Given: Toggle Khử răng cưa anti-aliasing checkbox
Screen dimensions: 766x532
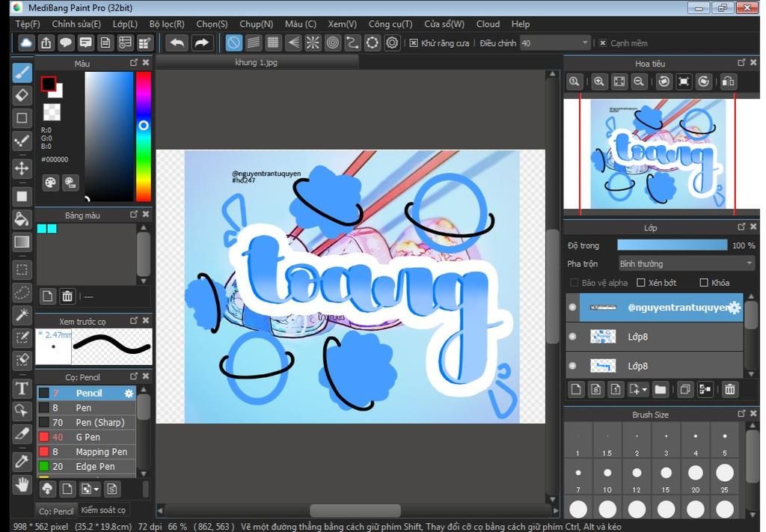Looking at the screenshot, I should [x=413, y=43].
